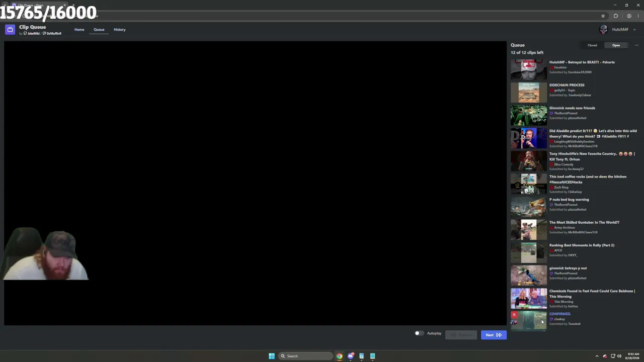644x362 pixels.
Task: Click the volume icon in system tray
Action: [619, 356]
